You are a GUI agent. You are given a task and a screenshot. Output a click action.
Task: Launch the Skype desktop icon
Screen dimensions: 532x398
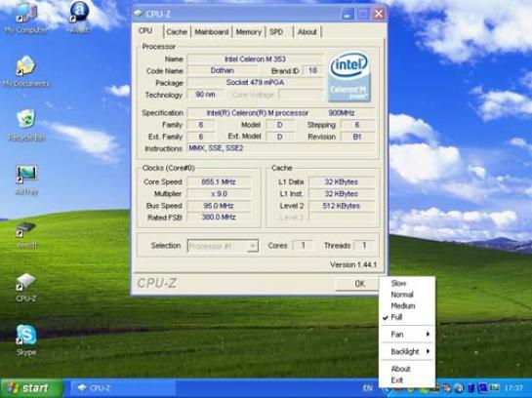(26, 340)
